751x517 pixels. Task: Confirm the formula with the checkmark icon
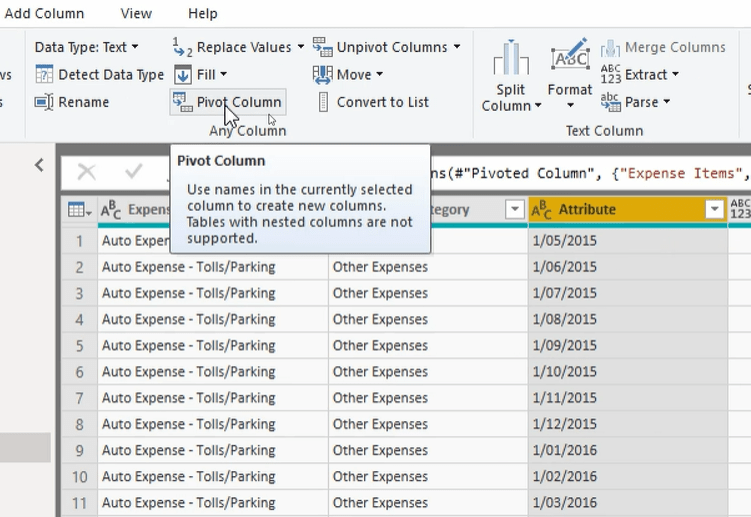(x=133, y=171)
